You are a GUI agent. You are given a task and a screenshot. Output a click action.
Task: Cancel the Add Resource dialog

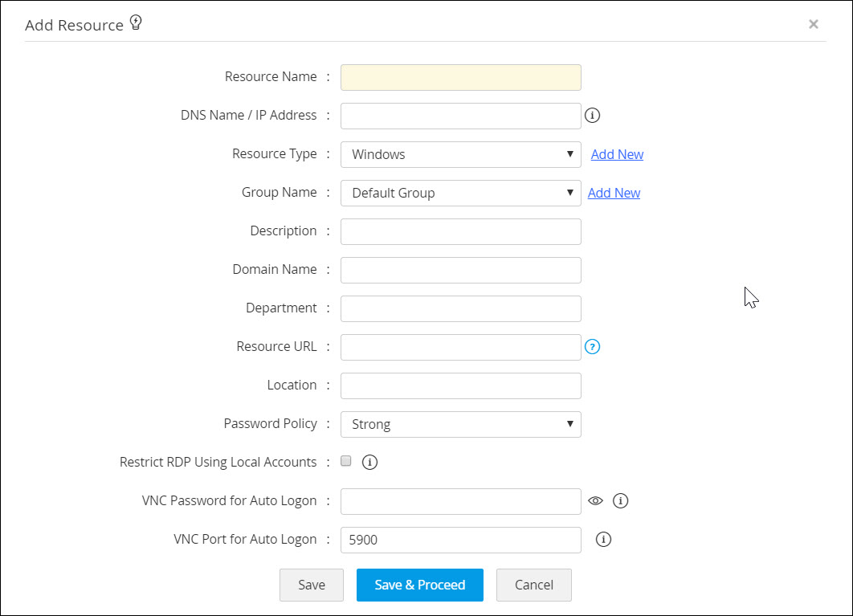533,585
